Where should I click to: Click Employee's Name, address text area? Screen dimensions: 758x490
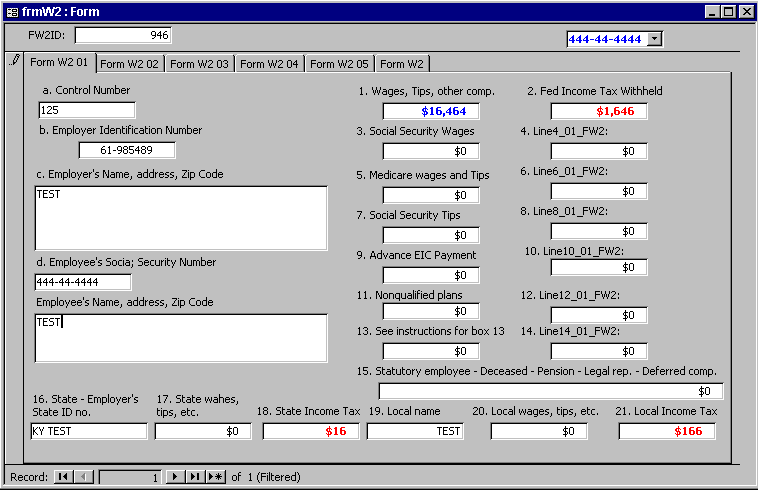[x=181, y=338]
